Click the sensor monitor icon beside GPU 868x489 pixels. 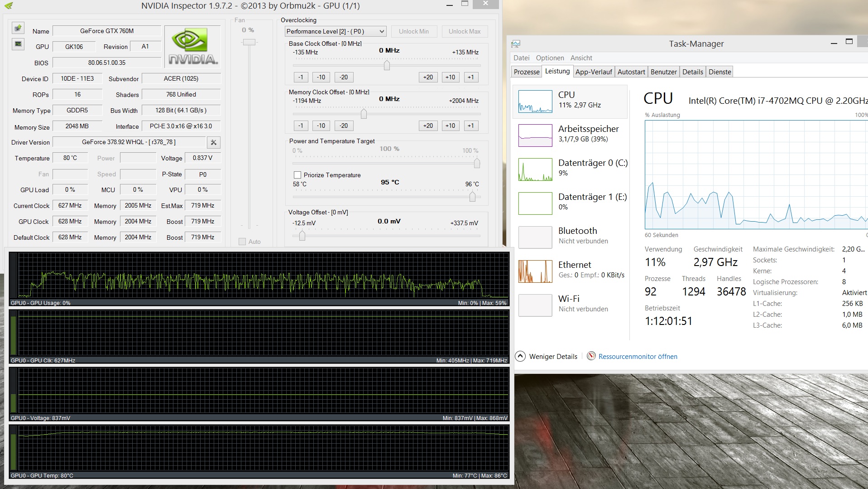(x=18, y=44)
